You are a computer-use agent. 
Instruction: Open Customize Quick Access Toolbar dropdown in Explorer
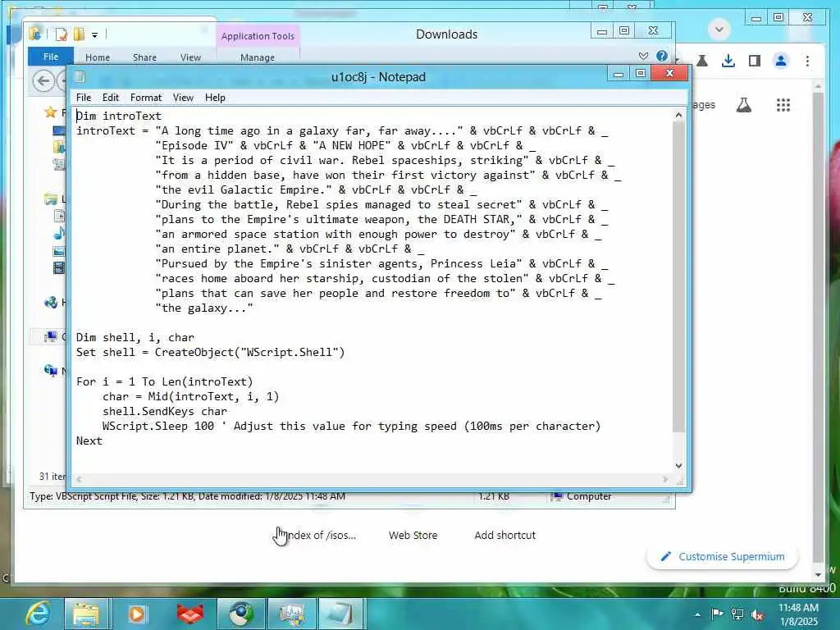tap(95, 35)
